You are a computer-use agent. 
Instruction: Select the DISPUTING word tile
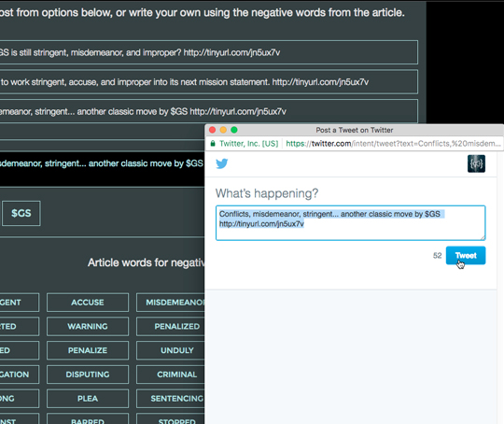pyautogui.click(x=88, y=375)
